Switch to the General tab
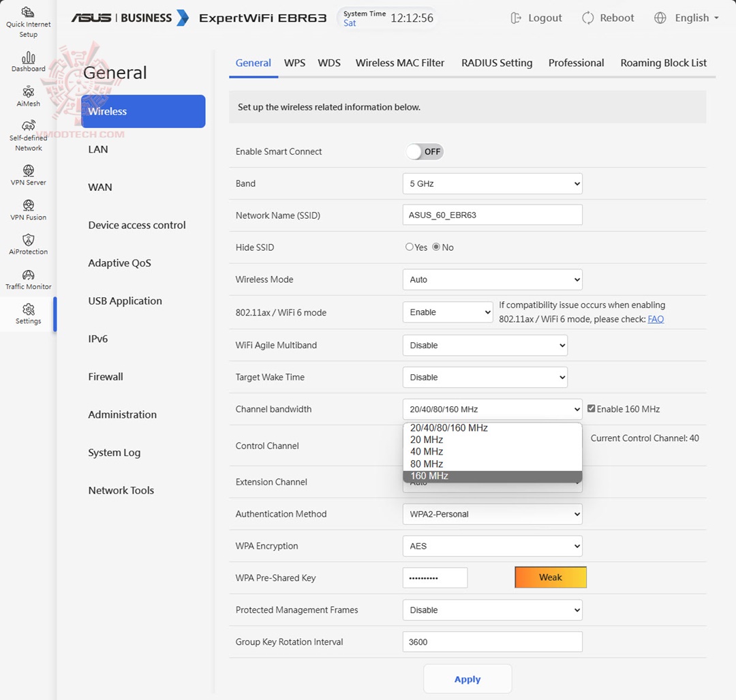 click(x=253, y=63)
